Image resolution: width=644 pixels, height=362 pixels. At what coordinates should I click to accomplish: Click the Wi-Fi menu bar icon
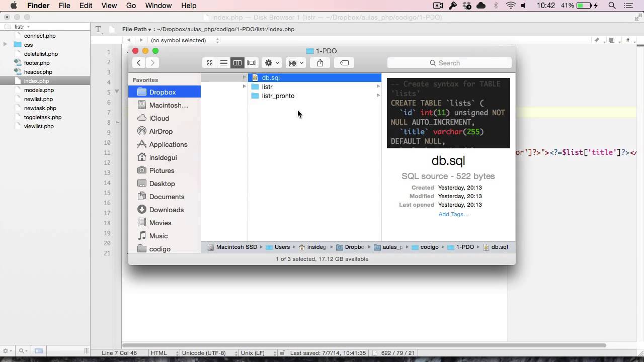[511, 6]
